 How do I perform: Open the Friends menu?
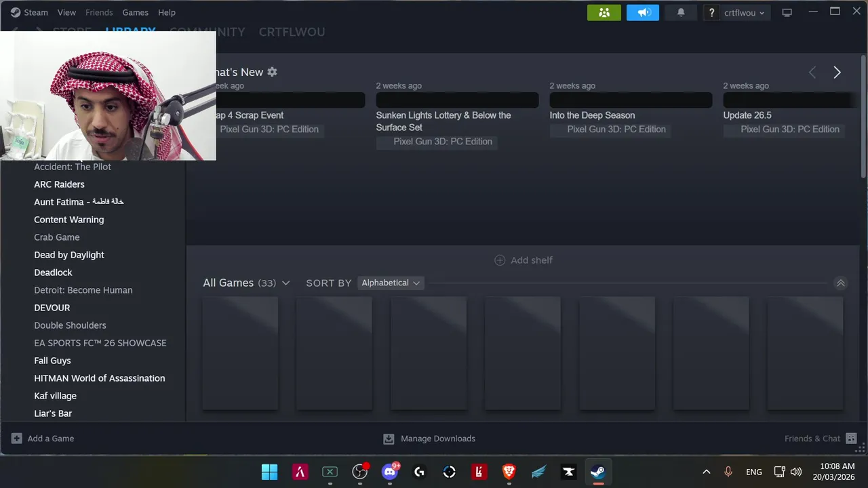(99, 12)
